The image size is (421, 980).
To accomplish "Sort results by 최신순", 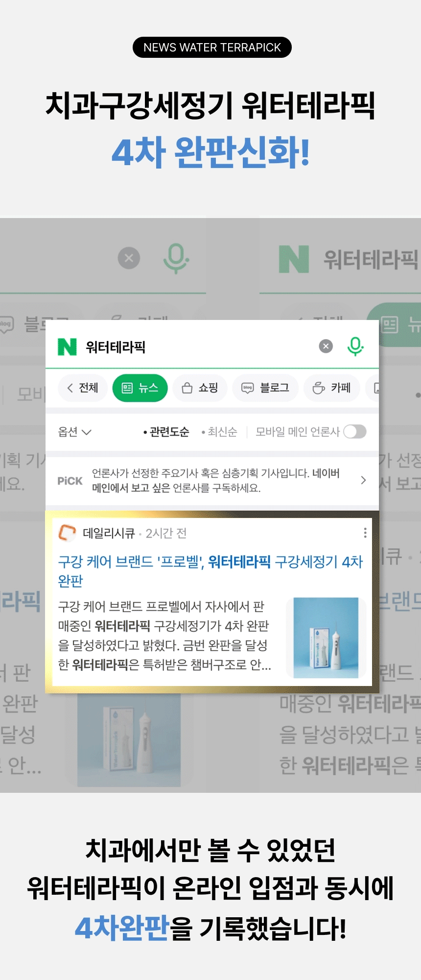I will click(x=219, y=432).
